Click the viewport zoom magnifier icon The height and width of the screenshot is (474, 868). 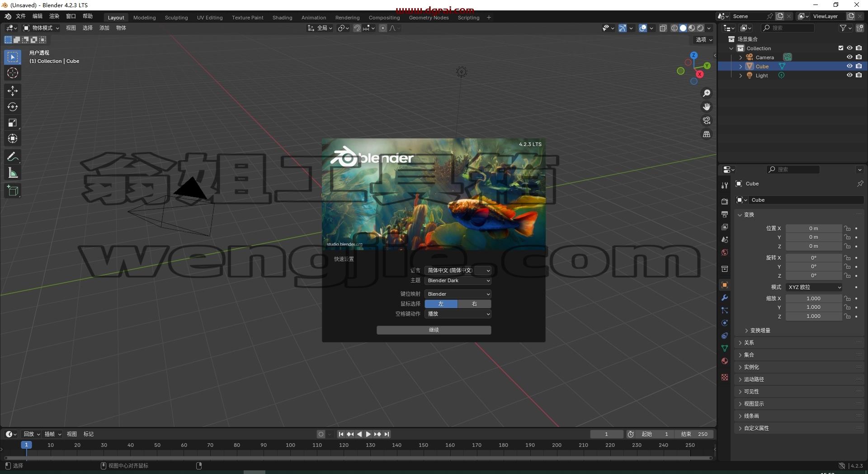point(707,93)
